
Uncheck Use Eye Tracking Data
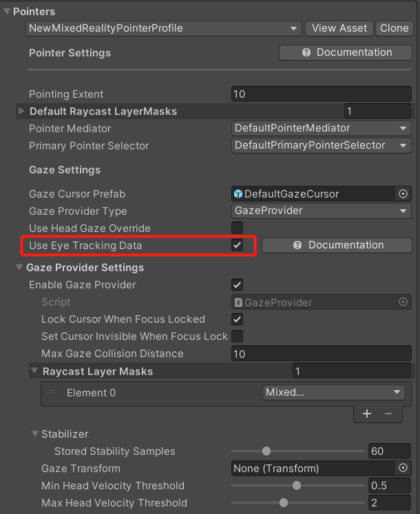coord(238,245)
